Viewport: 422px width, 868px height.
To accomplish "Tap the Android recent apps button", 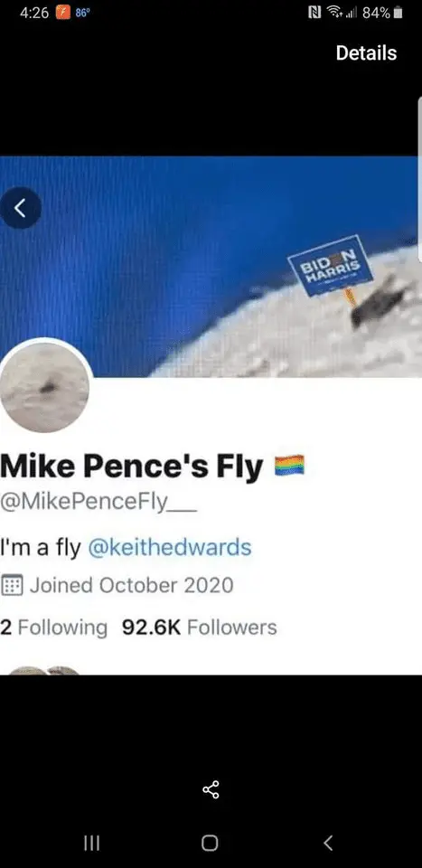I will (x=91, y=843).
